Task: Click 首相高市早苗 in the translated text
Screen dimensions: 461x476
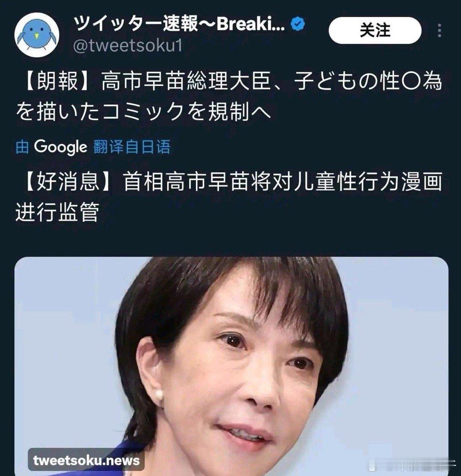Action: tap(186, 182)
